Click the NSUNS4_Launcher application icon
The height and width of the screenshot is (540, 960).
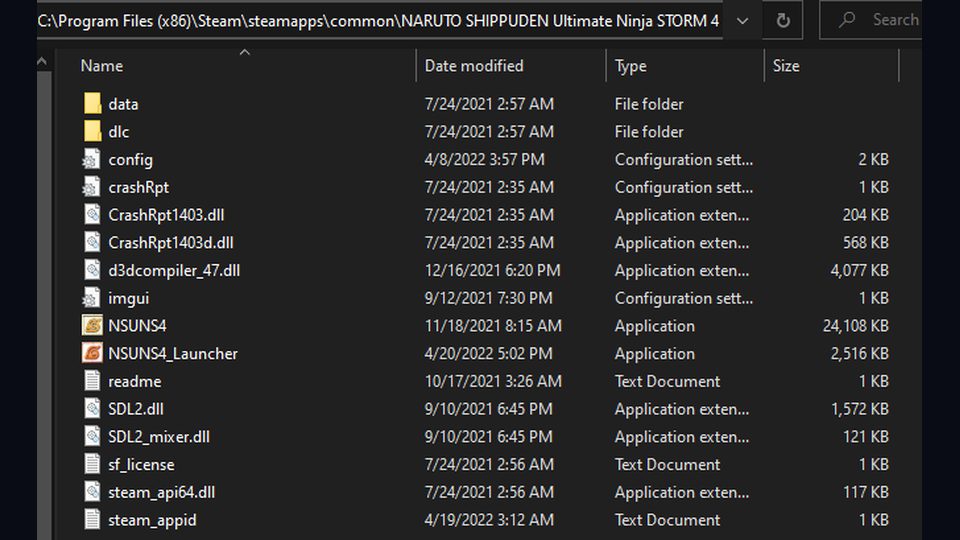click(92, 353)
